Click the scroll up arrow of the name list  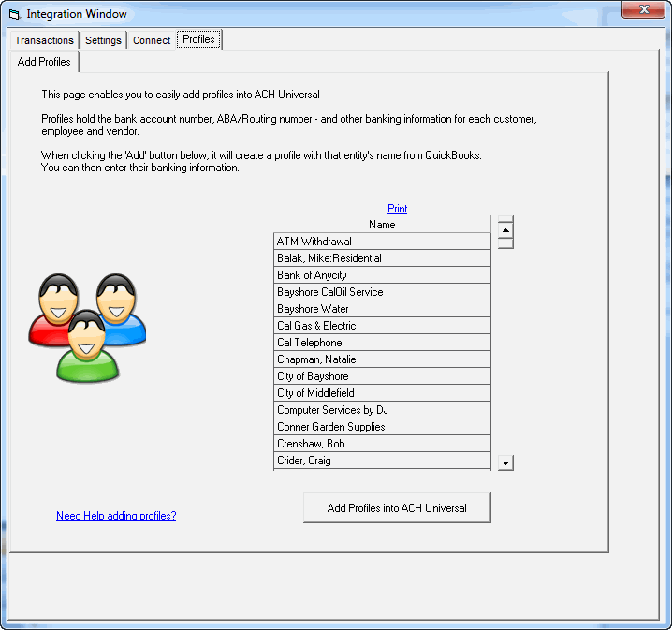click(x=505, y=230)
